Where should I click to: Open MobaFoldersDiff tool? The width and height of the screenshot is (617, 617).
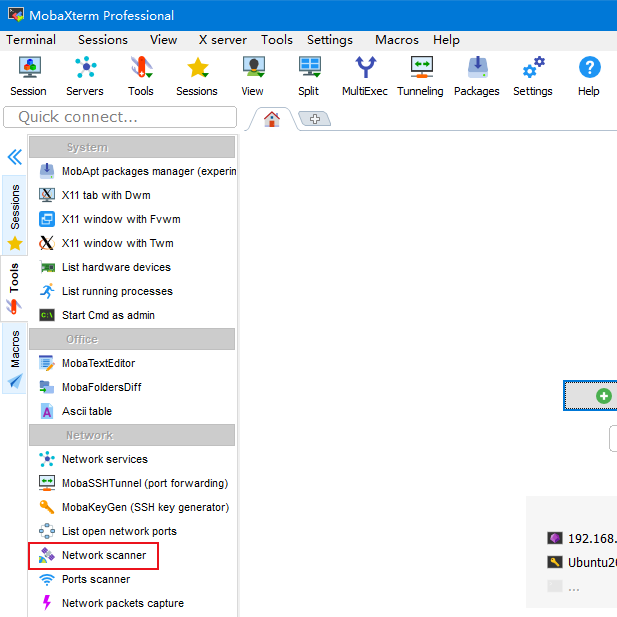[x=90, y=387]
